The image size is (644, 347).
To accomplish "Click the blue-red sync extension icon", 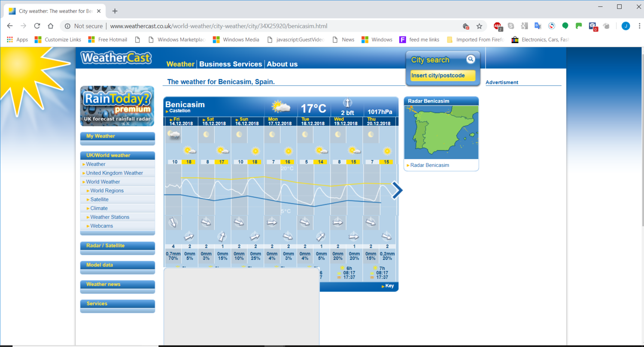I will tap(552, 26).
